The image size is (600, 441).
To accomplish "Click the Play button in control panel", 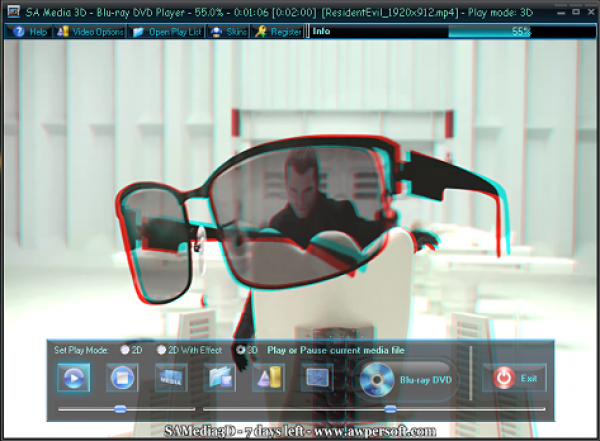I will 73,378.
